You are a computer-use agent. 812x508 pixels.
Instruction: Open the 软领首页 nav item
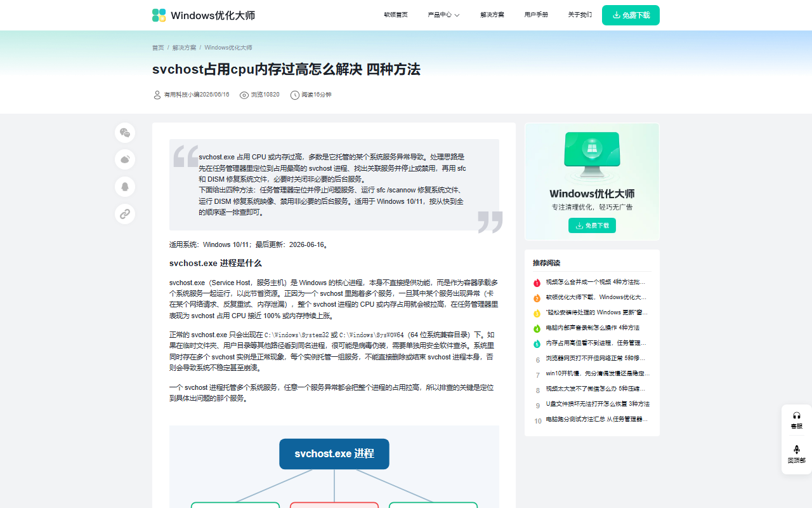(396, 15)
